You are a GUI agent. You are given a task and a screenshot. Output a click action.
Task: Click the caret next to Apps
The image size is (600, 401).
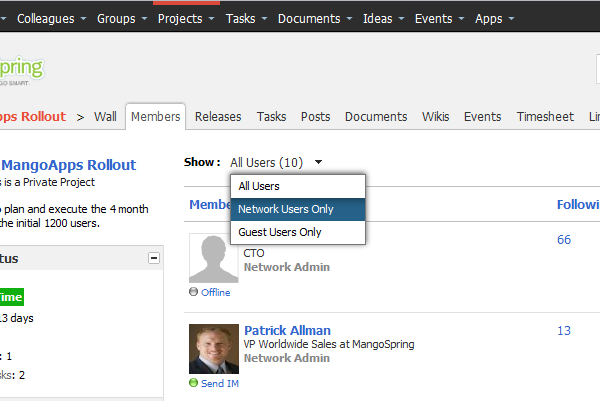[x=511, y=18]
